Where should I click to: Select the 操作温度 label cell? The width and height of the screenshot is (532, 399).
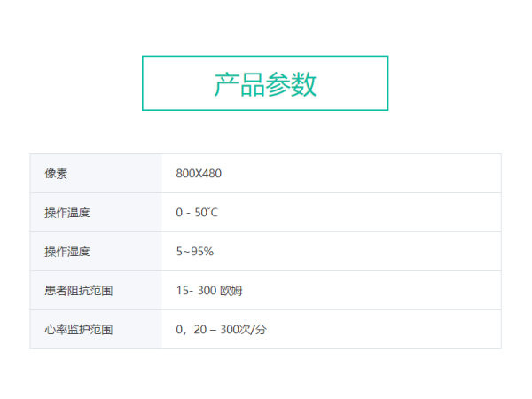pyautogui.click(x=96, y=213)
